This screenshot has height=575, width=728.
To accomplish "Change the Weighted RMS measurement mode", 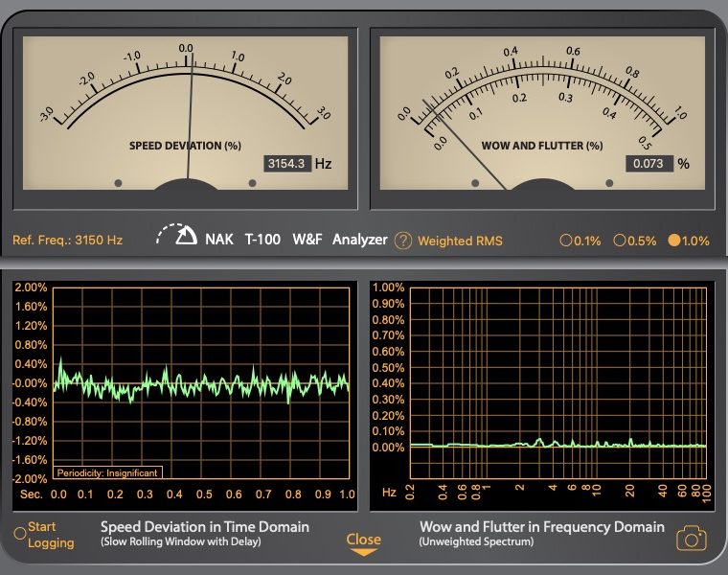I will [x=460, y=241].
